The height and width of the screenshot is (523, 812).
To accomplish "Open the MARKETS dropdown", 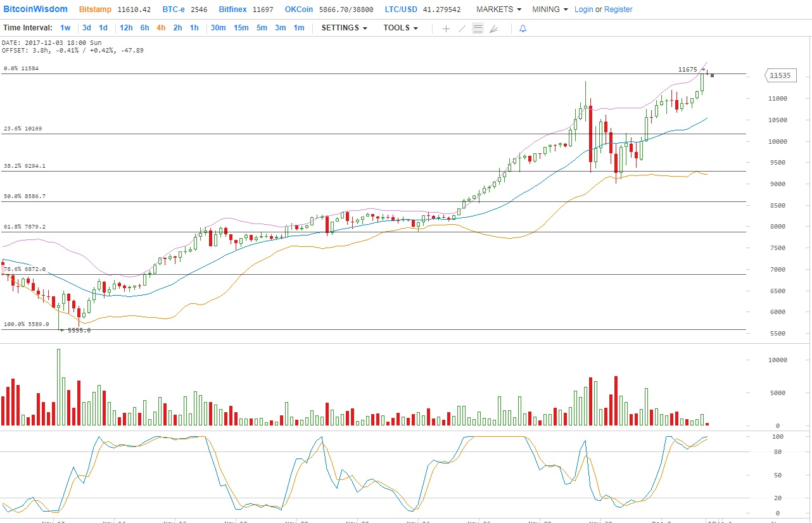I will point(498,9).
